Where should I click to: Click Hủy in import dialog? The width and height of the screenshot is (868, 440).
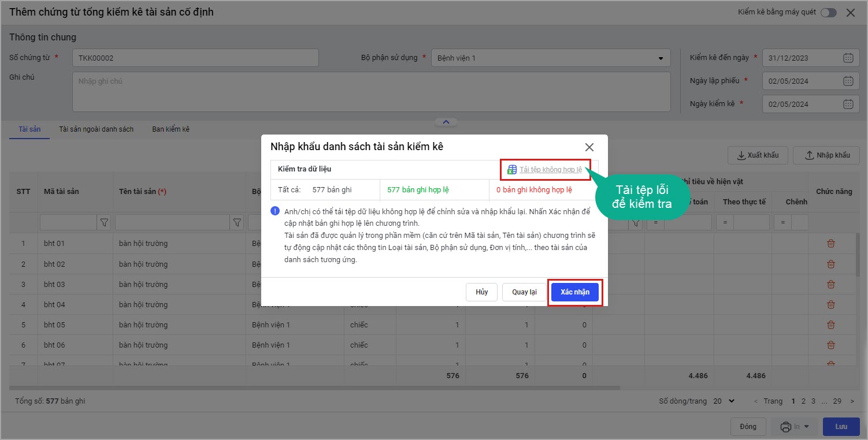pos(482,292)
